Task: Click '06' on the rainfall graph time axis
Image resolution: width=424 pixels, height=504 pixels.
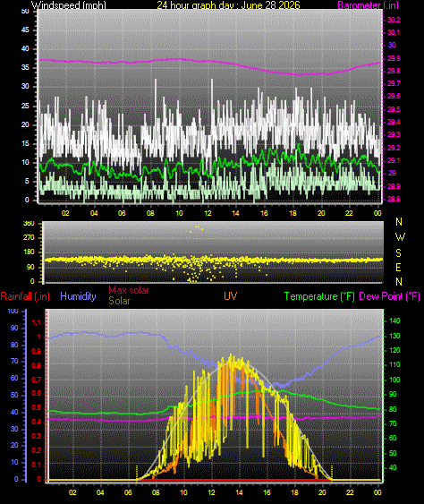Action: pyautogui.click(x=128, y=492)
